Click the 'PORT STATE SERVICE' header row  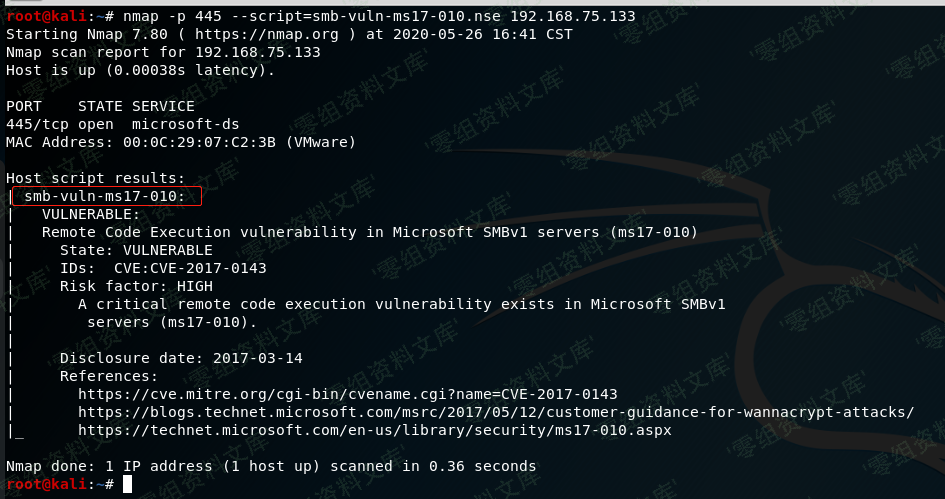101,107
